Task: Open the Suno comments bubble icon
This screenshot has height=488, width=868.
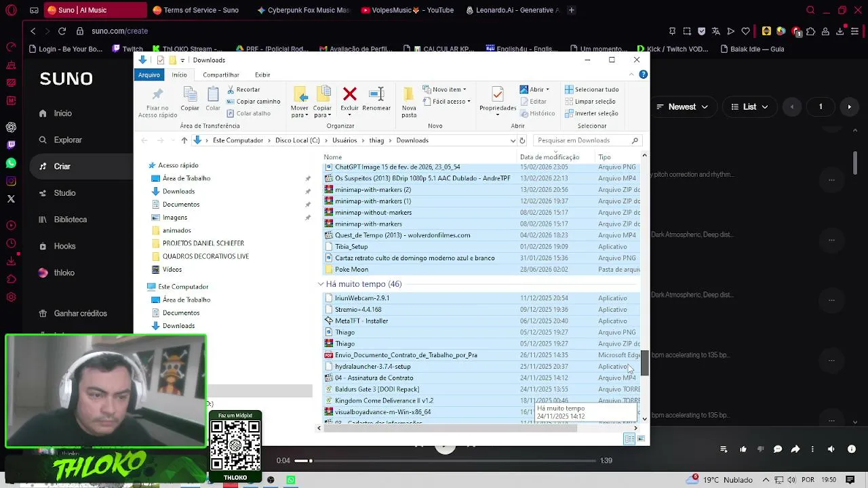Action: point(778,449)
